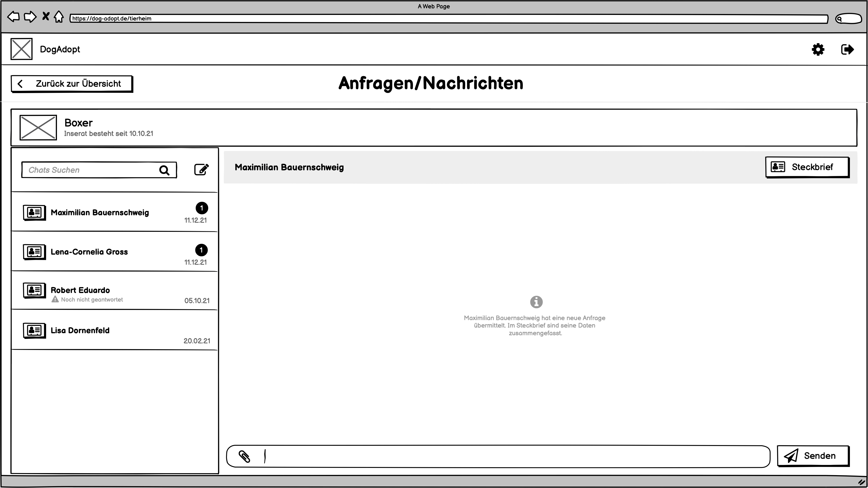Click Zurück zur Übersicht
Image resolution: width=868 pixels, height=488 pixels.
(71, 84)
